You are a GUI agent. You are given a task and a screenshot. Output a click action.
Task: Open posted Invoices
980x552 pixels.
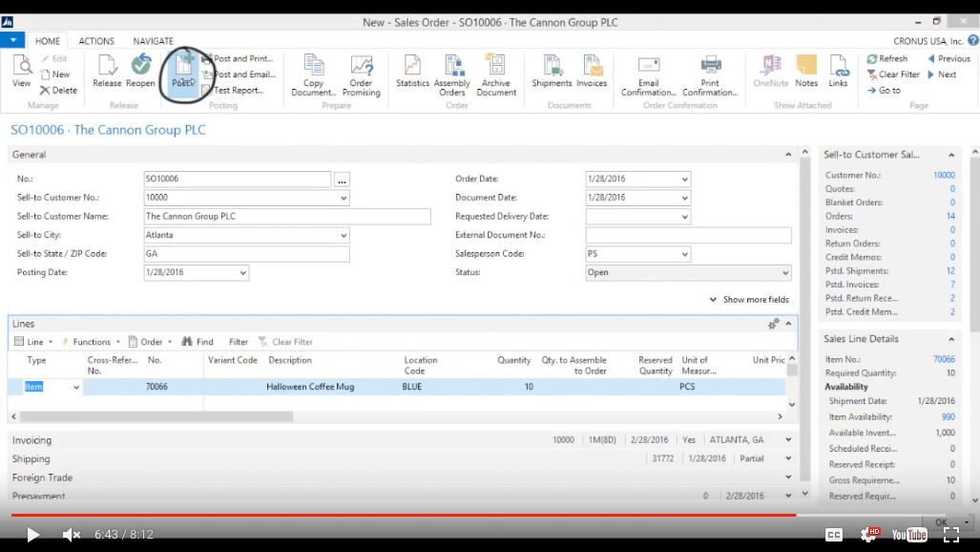[x=592, y=71]
